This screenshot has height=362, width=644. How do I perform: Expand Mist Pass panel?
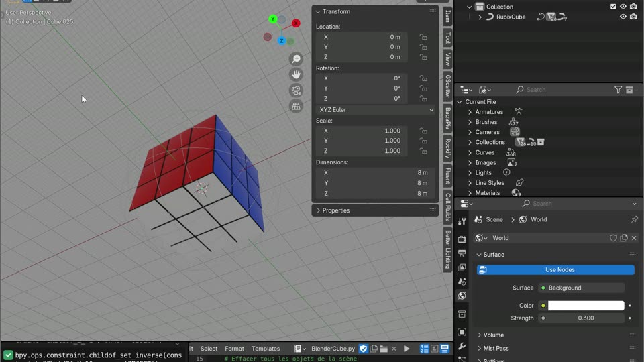479,349
